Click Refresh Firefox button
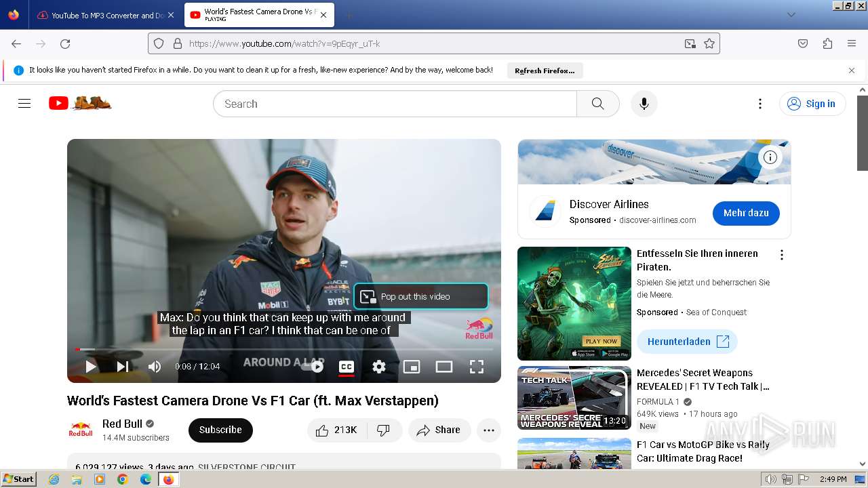This screenshot has height=488, width=868. (x=545, y=70)
